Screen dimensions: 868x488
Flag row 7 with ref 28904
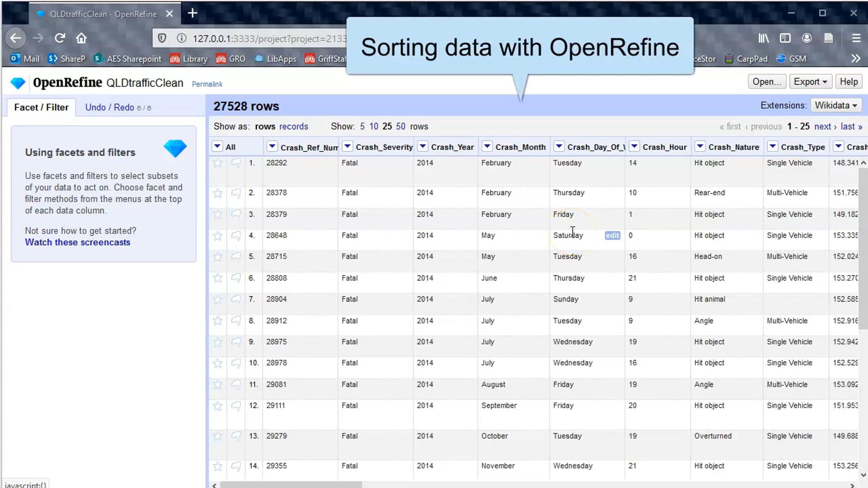coord(236,299)
